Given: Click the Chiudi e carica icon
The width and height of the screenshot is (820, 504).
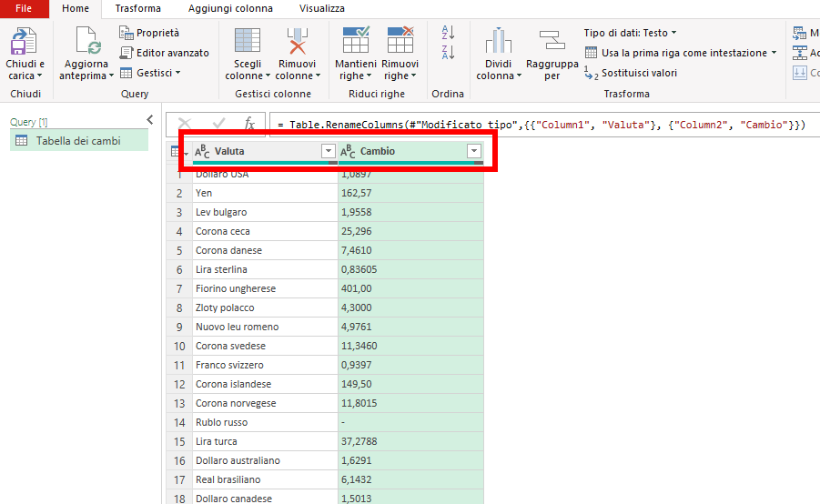Looking at the screenshot, I should click(24, 41).
